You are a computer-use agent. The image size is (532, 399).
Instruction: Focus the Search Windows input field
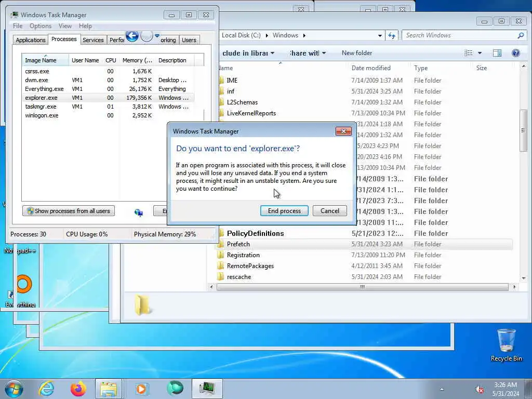pos(460,35)
